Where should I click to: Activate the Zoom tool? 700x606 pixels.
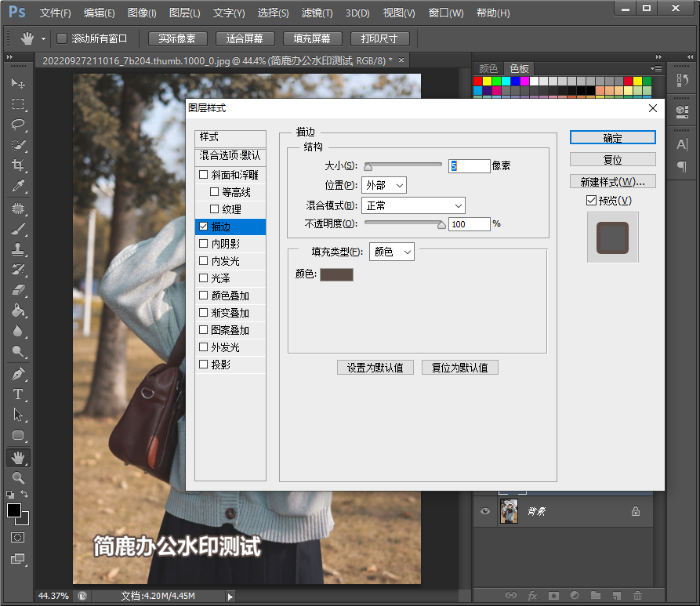click(x=17, y=477)
